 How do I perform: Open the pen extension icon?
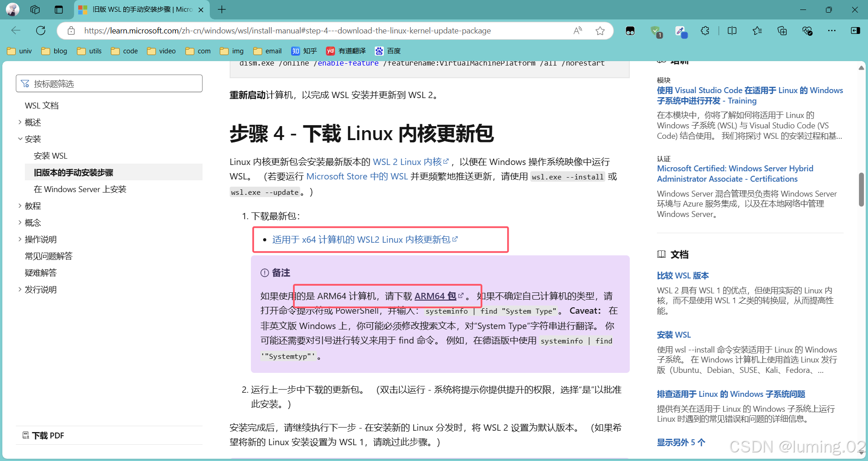[680, 31]
